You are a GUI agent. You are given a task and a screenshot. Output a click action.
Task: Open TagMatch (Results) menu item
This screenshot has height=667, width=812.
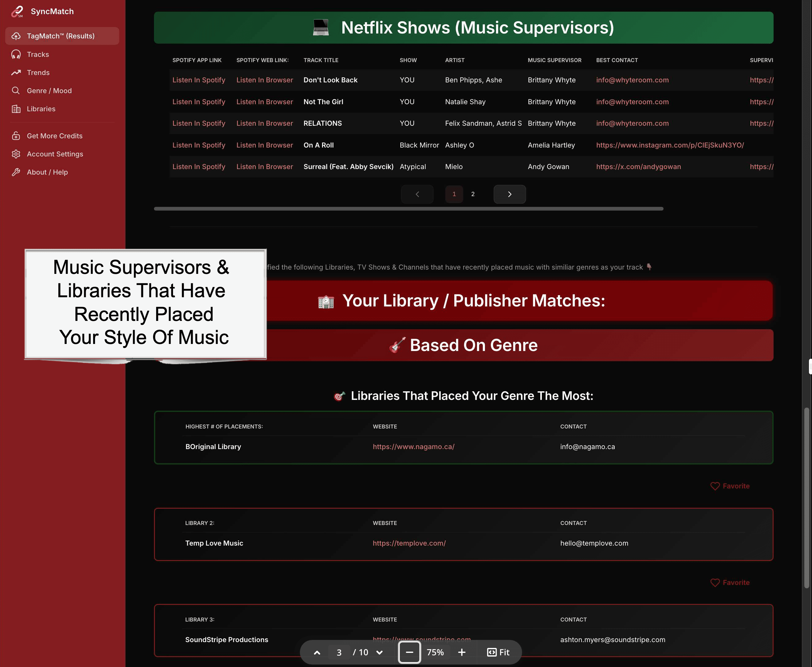pyautogui.click(x=62, y=36)
